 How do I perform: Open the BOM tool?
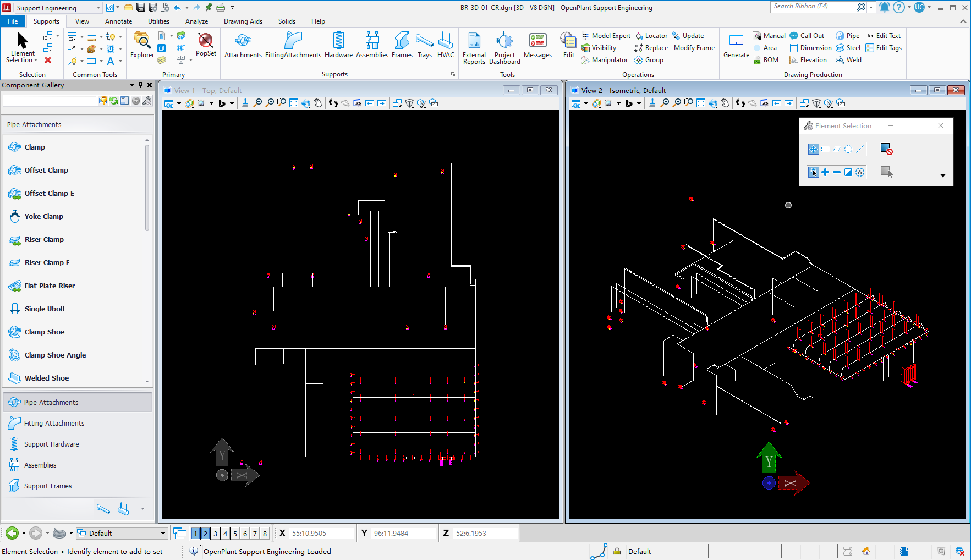click(x=766, y=59)
